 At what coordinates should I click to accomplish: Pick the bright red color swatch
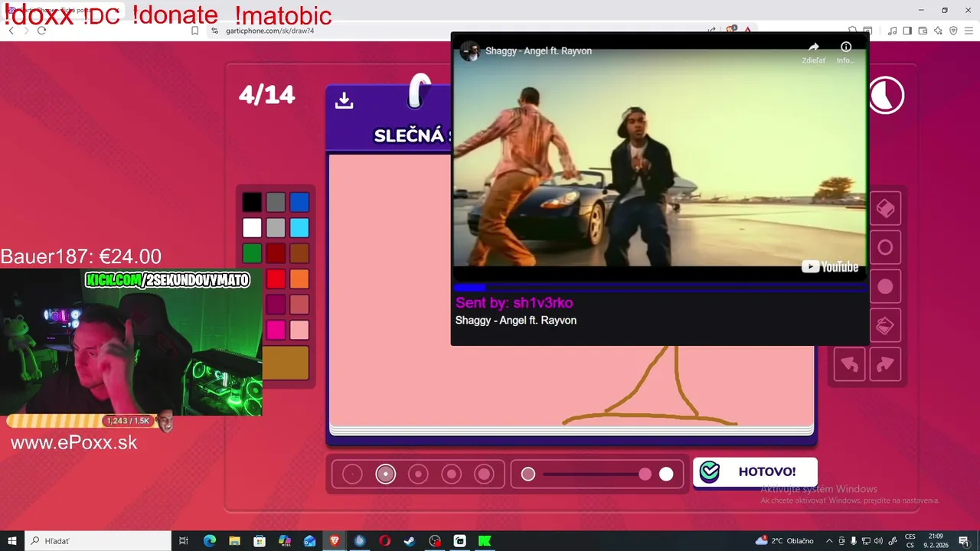(x=276, y=279)
